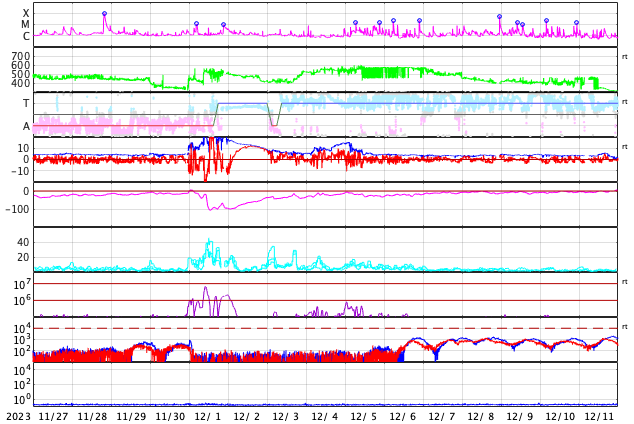Image resolution: width=634 pixels, height=424 pixels.
Task: Select the earlier flare marker on 12/10
Action: [x=546, y=20]
